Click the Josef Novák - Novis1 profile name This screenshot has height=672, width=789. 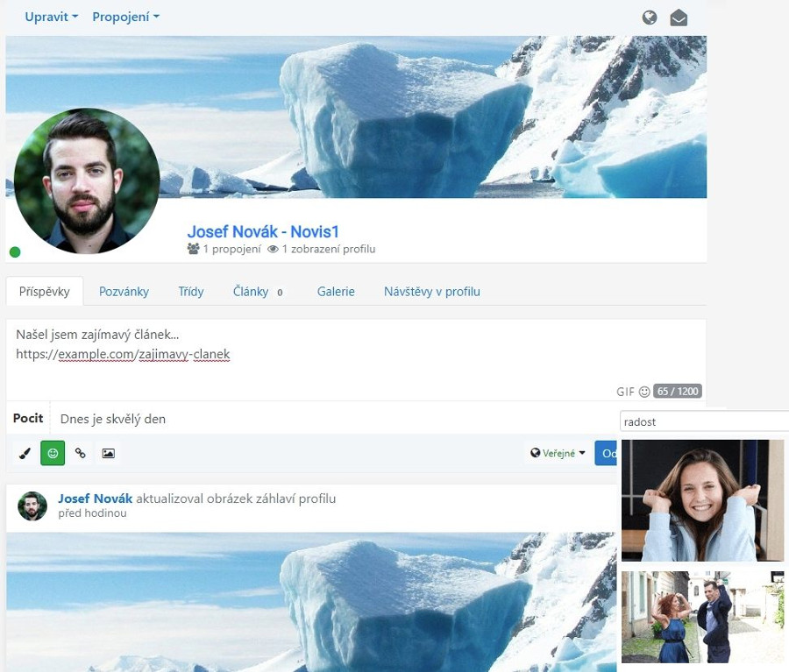point(263,231)
